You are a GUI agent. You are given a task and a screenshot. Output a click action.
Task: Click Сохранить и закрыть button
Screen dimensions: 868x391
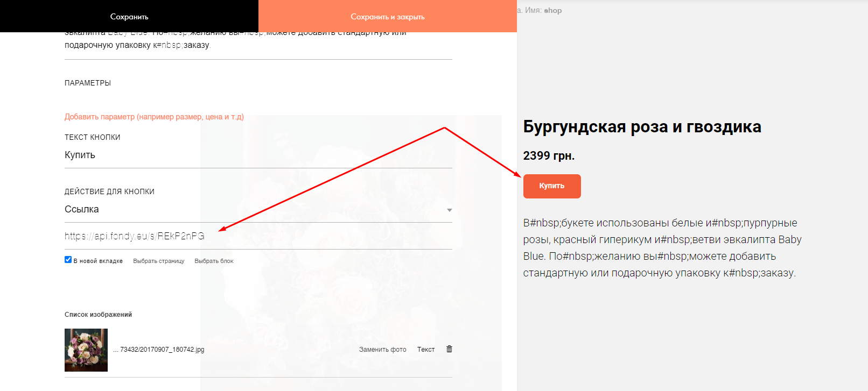388,16
